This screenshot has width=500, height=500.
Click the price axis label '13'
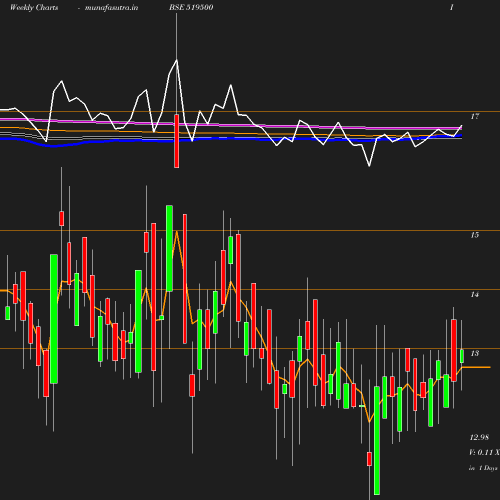pyautogui.click(x=475, y=353)
